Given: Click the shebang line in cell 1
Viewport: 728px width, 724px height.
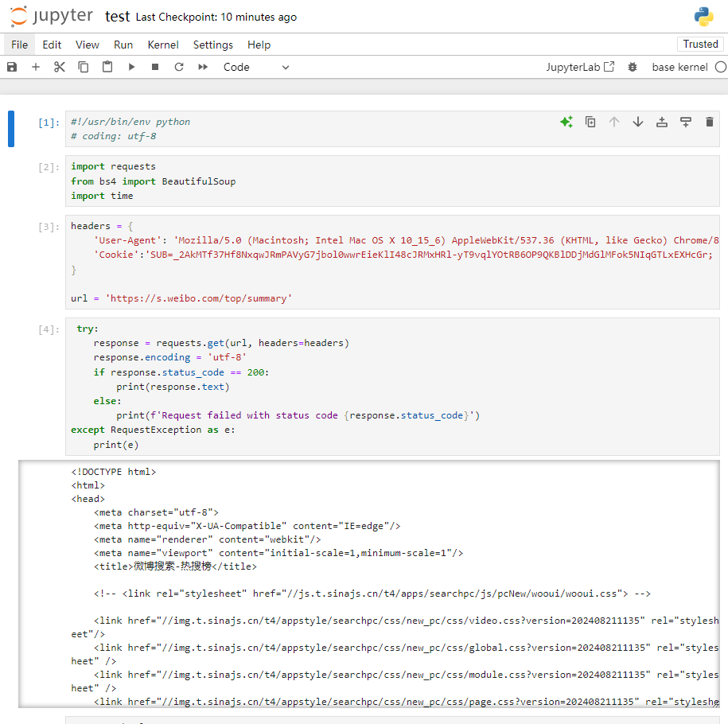Looking at the screenshot, I should 130,122.
